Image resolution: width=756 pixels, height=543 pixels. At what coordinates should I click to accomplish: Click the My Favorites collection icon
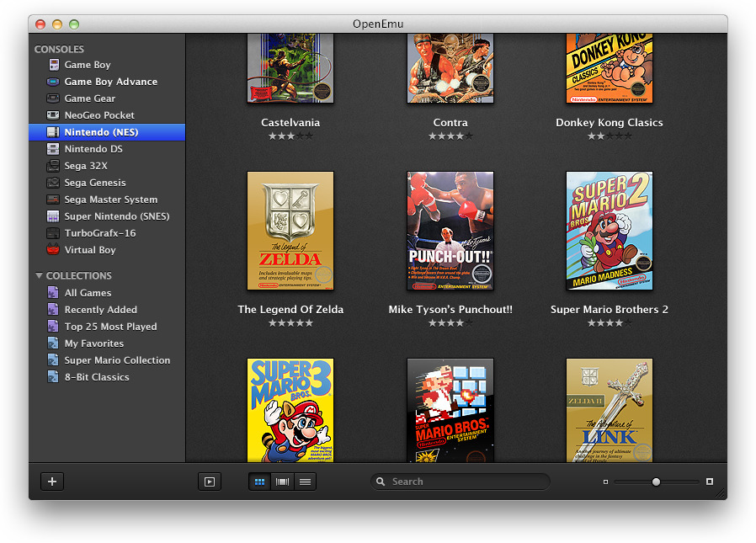click(x=53, y=343)
